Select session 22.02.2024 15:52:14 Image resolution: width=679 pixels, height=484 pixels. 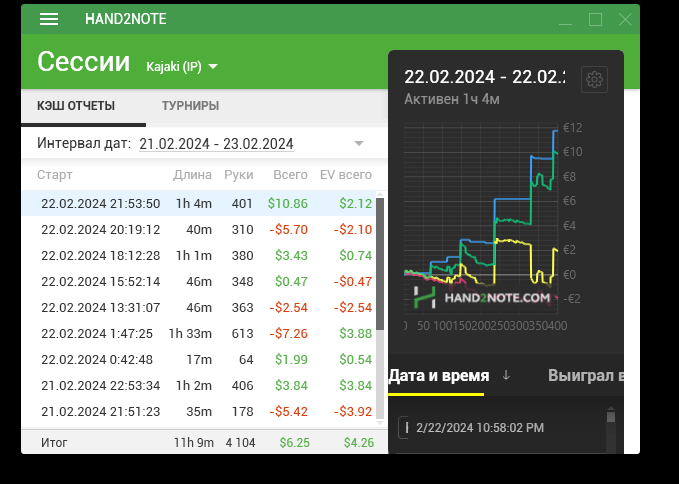(198, 281)
